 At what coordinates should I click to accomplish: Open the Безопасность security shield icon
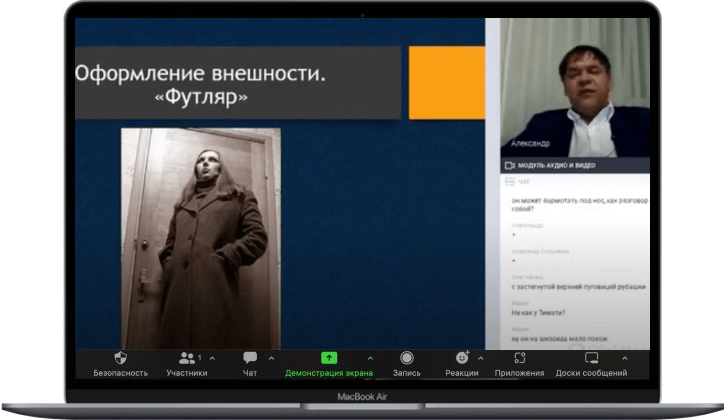pyautogui.click(x=121, y=358)
